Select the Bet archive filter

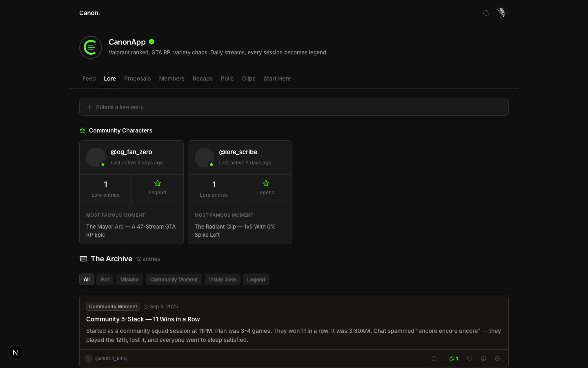click(x=105, y=280)
